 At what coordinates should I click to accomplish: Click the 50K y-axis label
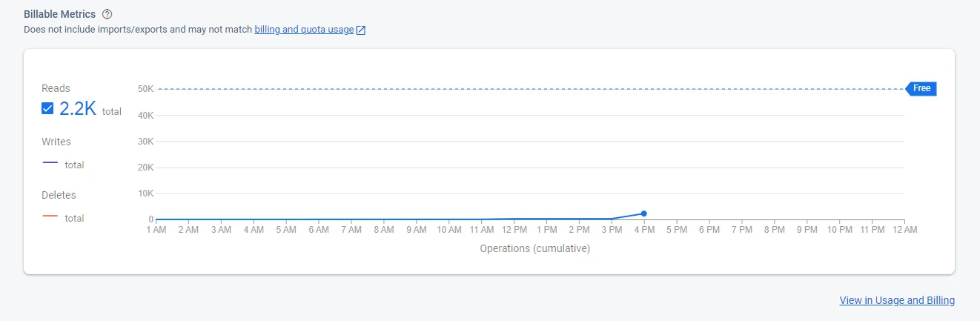pos(145,89)
